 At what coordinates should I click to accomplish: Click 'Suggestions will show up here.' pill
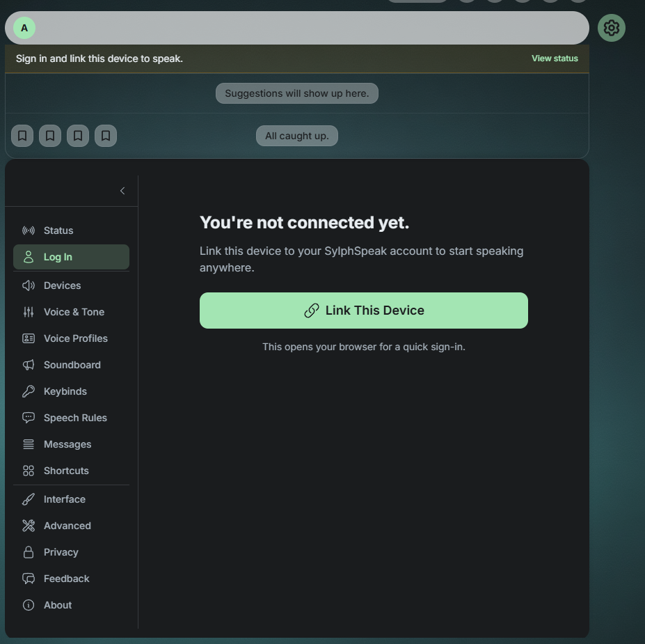[297, 93]
